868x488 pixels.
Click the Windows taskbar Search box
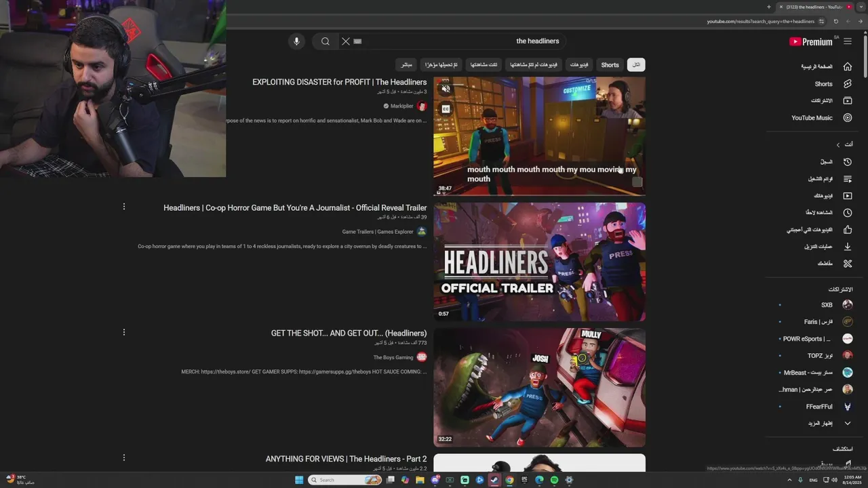pos(345,480)
